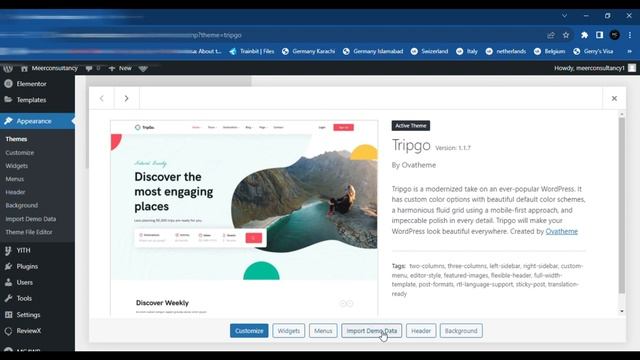Open Templates in the admin sidebar

31,100
